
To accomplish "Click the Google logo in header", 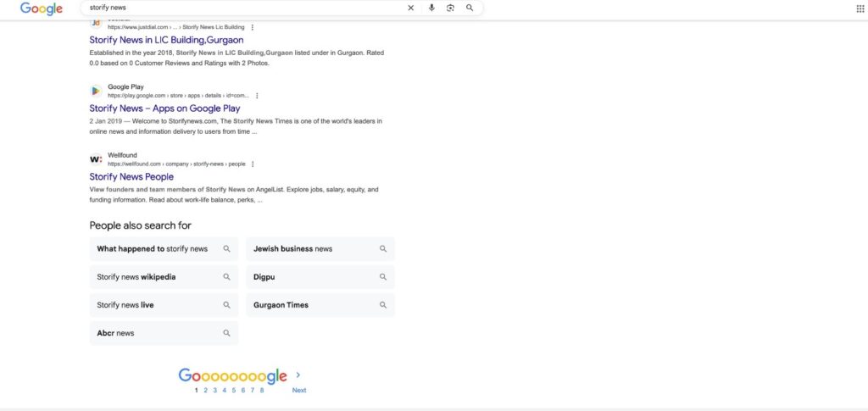I will [42, 8].
